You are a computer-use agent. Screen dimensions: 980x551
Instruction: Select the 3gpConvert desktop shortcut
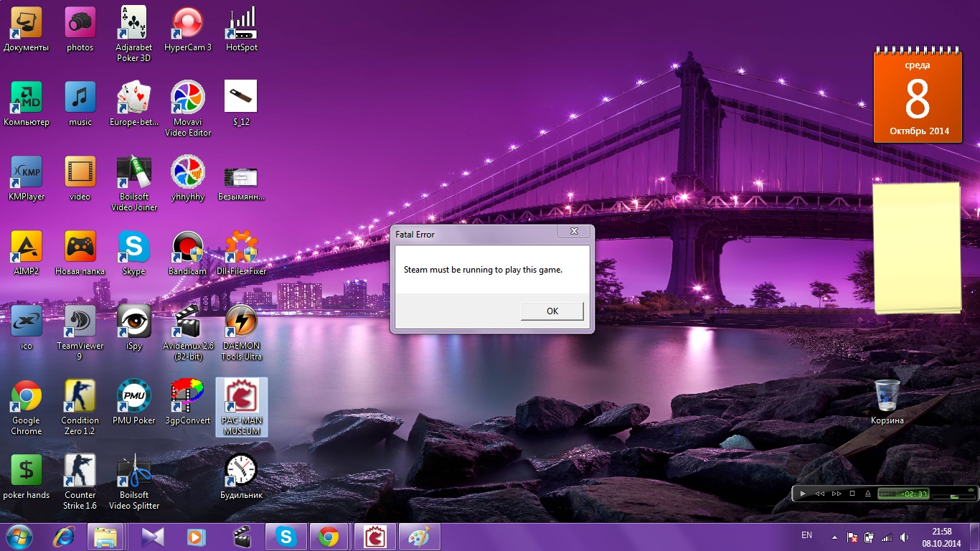coord(188,402)
